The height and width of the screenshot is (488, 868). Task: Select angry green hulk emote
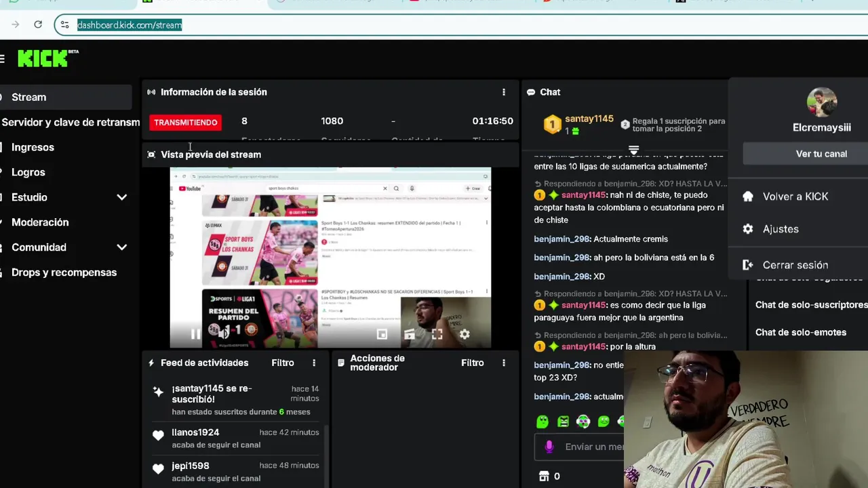click(x=563, y=422)
